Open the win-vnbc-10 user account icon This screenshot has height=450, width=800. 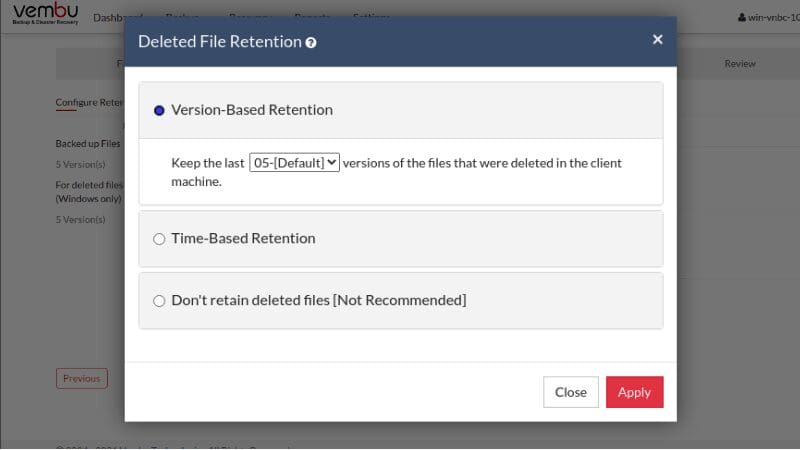(x=741, y=18)
